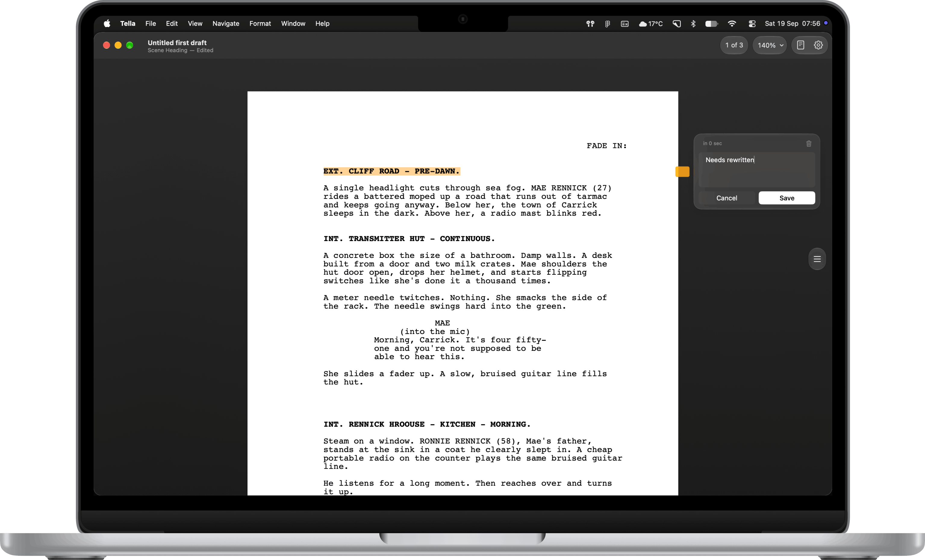Open Control Center icon
This screenshot has width=925, height=560.
coord(752,24)
